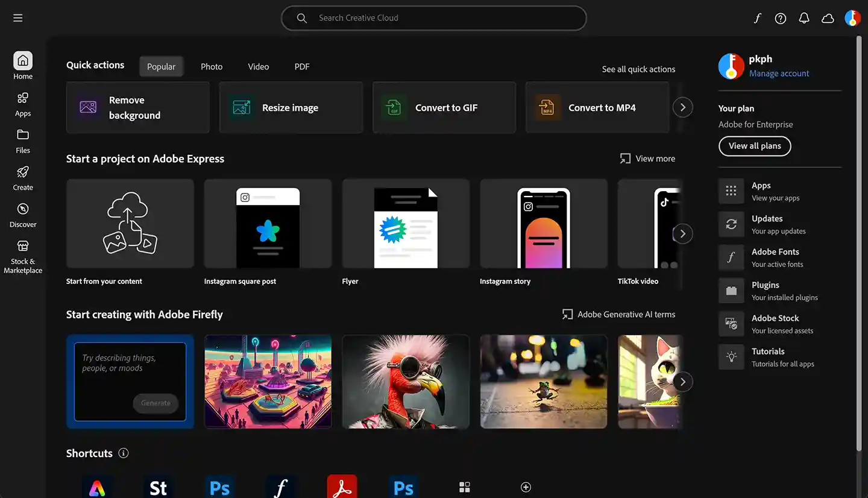Image resolution: width=868 pixels, height=498 pixels.
Task: Open the Manage account link
Action: point(779,74)
